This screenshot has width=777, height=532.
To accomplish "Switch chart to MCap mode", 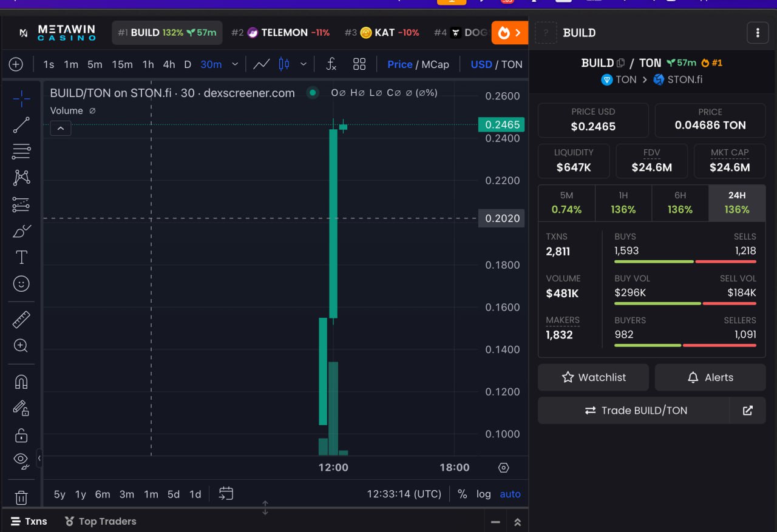I will (x=435, y=64).
